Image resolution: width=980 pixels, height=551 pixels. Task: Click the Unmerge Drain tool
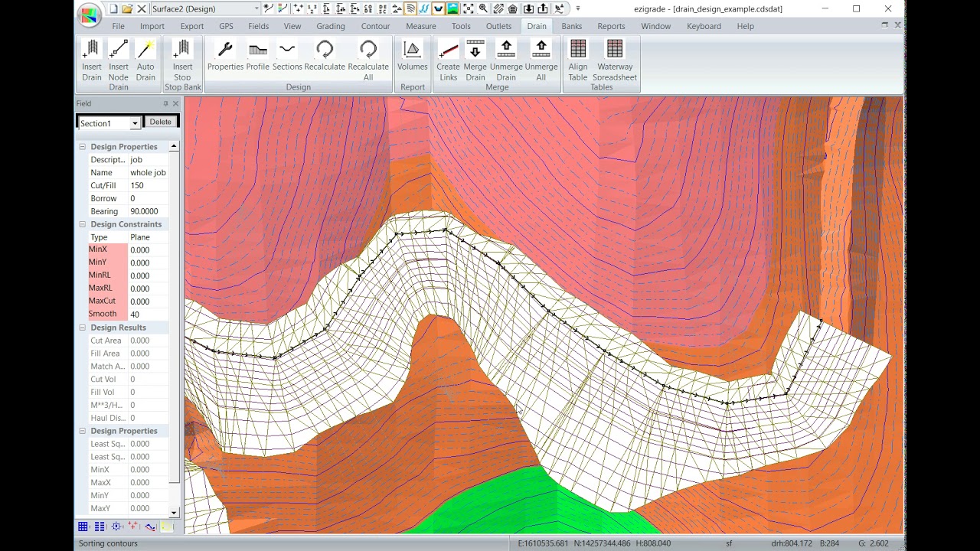(506, 61)
